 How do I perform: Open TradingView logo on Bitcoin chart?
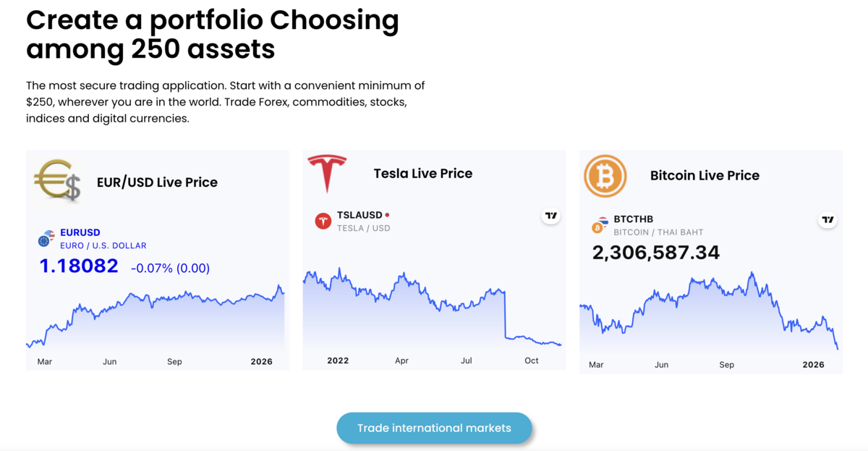point(827,220)
